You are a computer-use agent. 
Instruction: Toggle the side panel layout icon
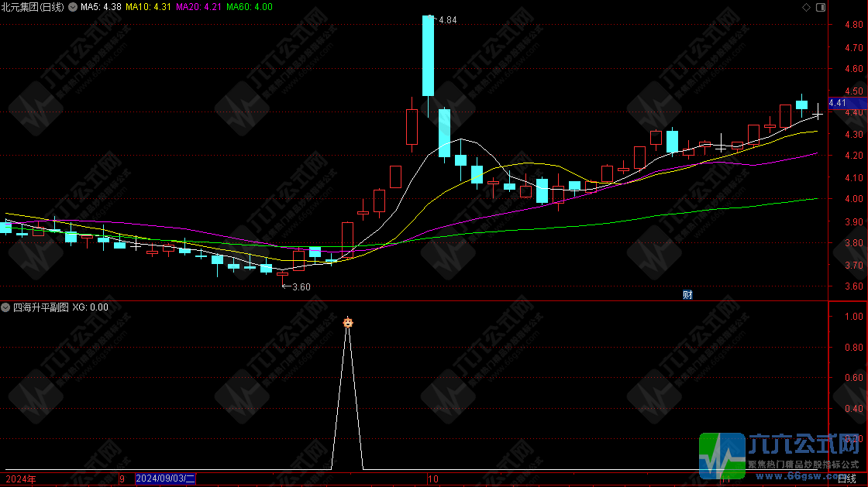click(821, 7)
